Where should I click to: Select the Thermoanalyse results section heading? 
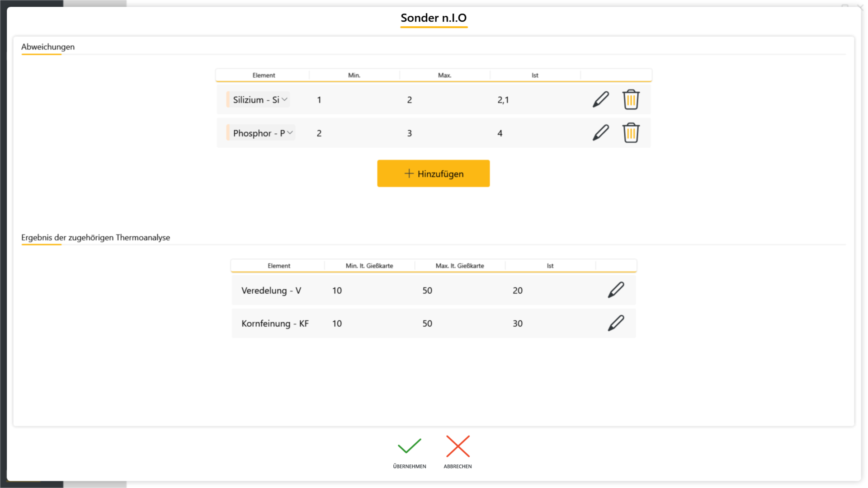[95, 238]
